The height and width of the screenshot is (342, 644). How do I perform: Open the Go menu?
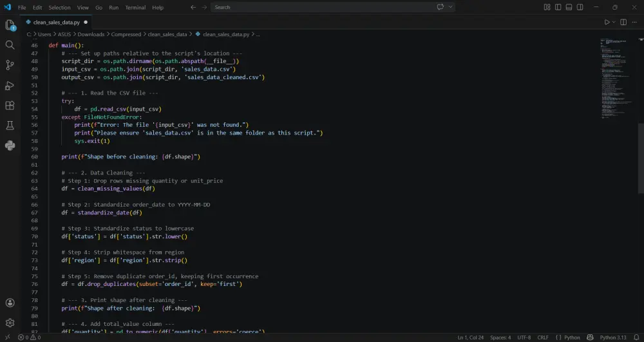pyautogui.click(x=99, y=7)
